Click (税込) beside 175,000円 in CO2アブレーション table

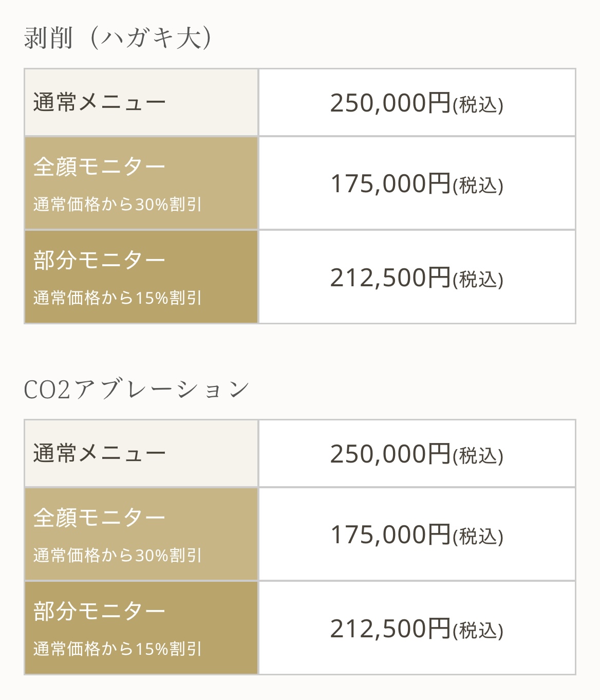[x=478, y=537]
